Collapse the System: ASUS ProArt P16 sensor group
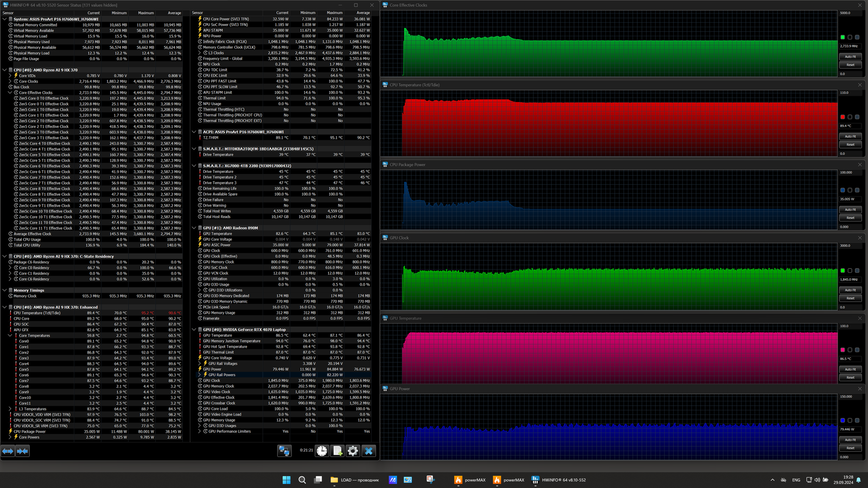This screenshot has width=868, height=488. [x=4, y=19]
